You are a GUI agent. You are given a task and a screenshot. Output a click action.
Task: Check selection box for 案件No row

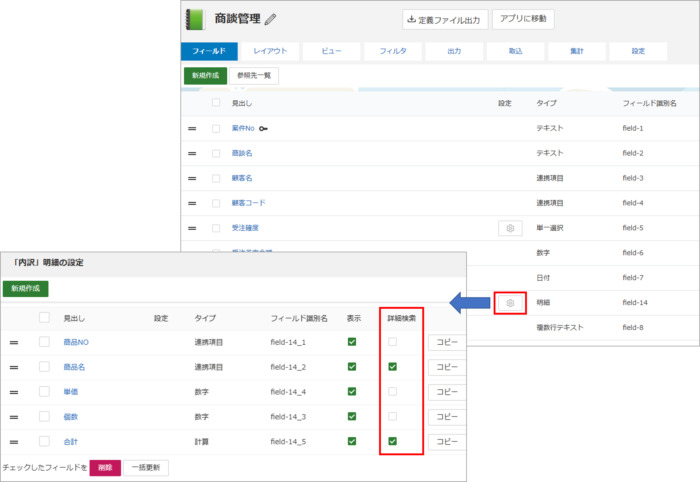[x=216, y=129]
